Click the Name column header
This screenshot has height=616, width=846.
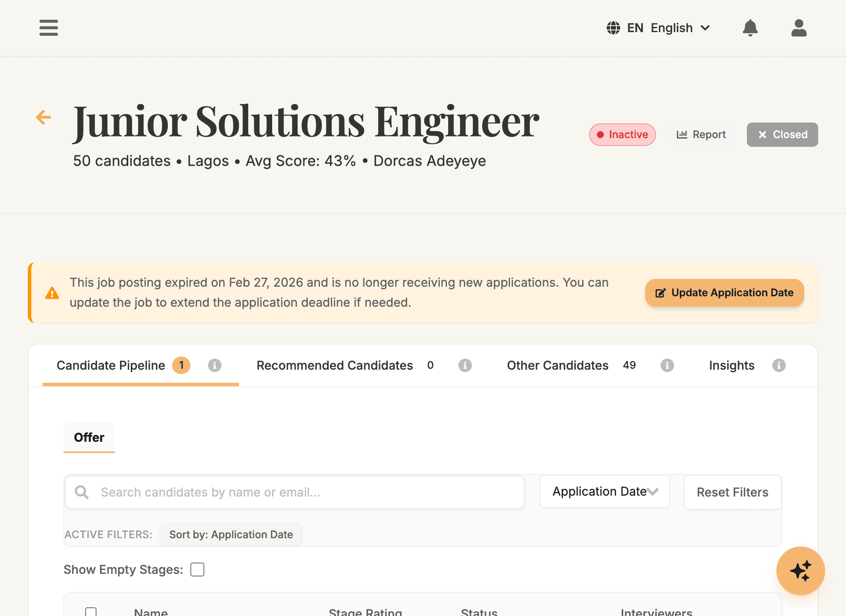click(x=151, y=612)
